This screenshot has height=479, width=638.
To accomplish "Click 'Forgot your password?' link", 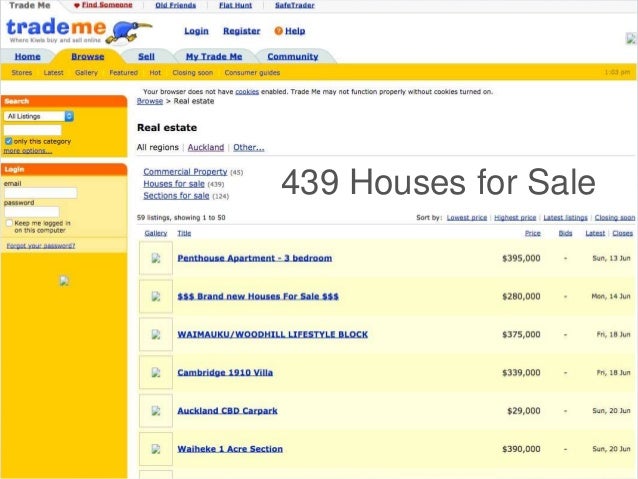I will [41, 246].
